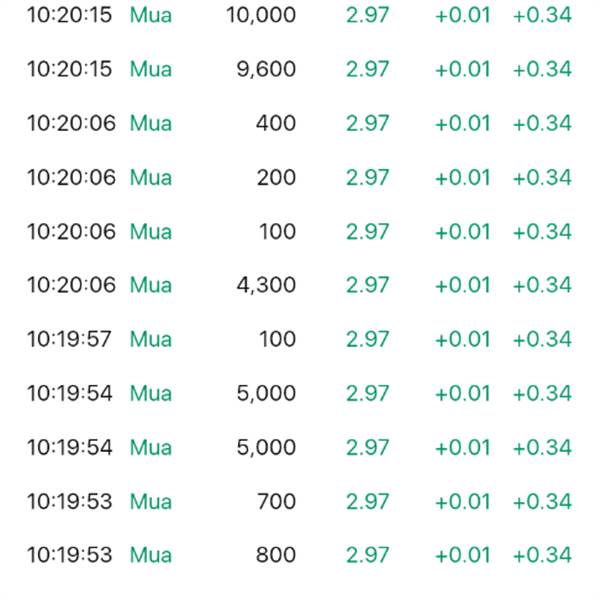Click the +0.01 change in the 700 row

[463, 502]
